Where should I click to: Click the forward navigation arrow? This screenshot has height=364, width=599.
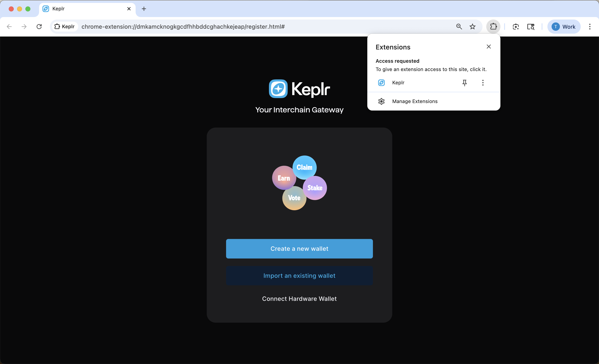point(24,26)
